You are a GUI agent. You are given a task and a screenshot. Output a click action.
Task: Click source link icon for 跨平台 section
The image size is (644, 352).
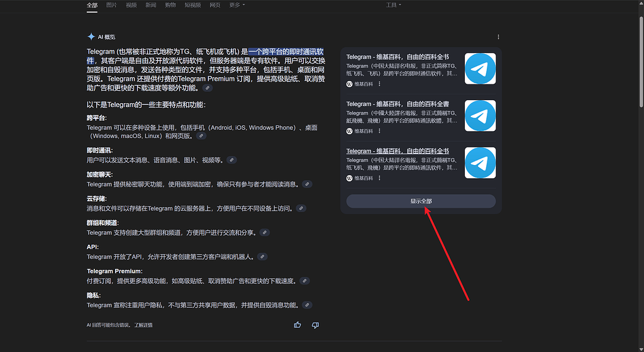coord(201,136)
